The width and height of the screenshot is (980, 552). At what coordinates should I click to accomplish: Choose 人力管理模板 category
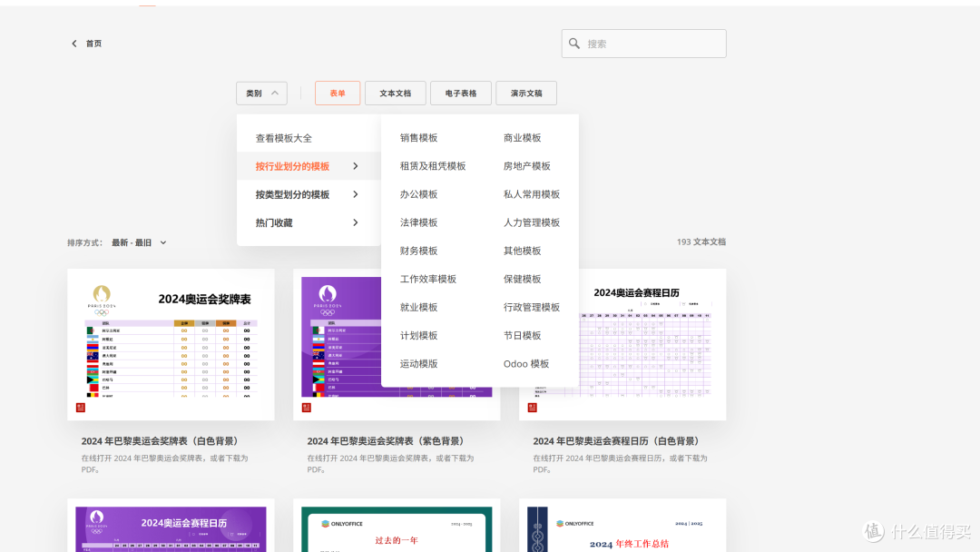[x=532, y=222]
